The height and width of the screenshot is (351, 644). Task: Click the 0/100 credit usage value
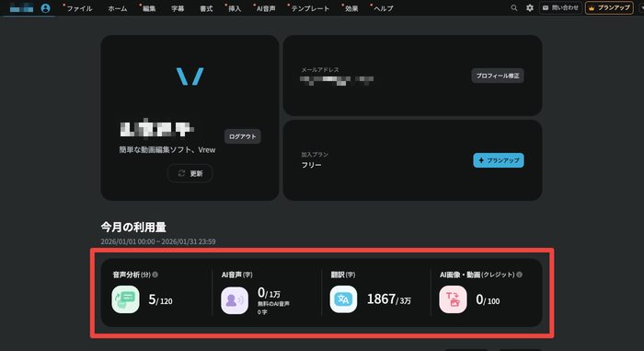488,300
